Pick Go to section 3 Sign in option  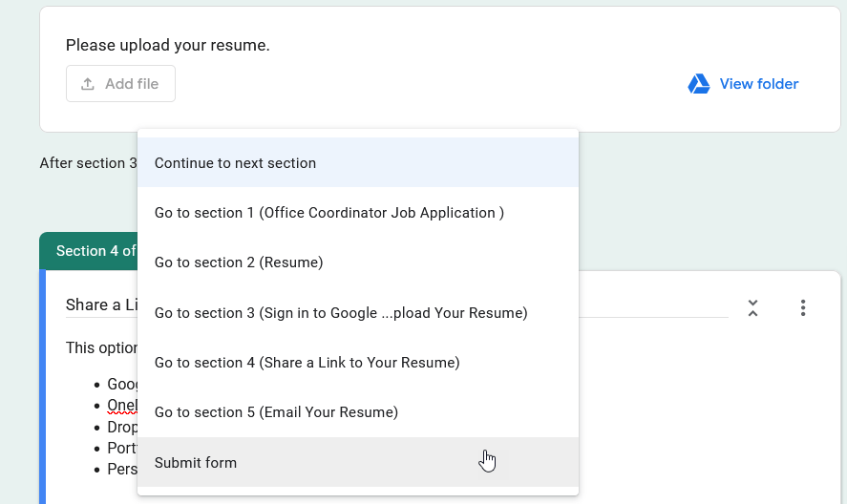tap(357, 312)
